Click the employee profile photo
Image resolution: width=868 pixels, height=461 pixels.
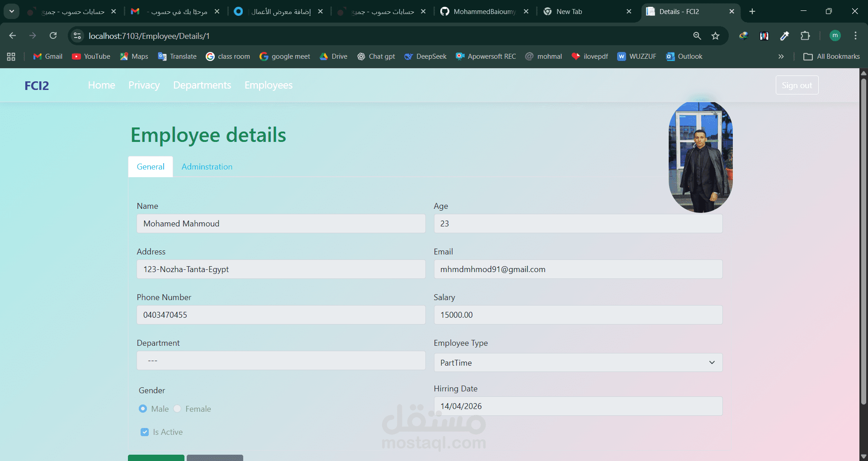pos(701,157)
